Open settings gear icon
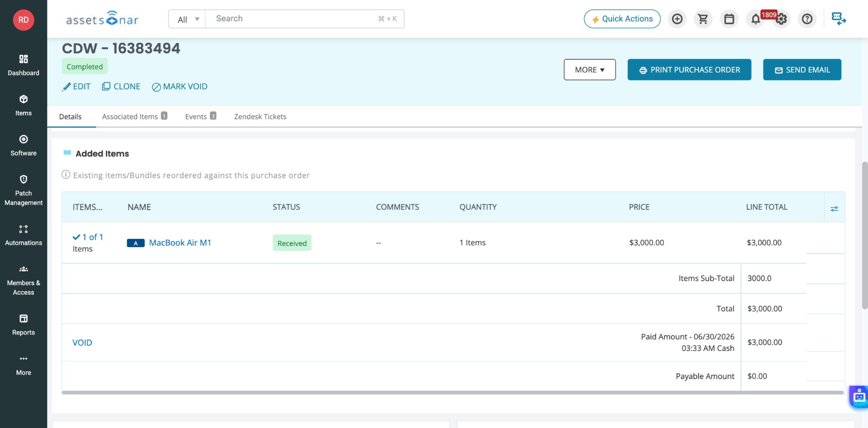Screen dimensions: 868x428 (782, 19)
